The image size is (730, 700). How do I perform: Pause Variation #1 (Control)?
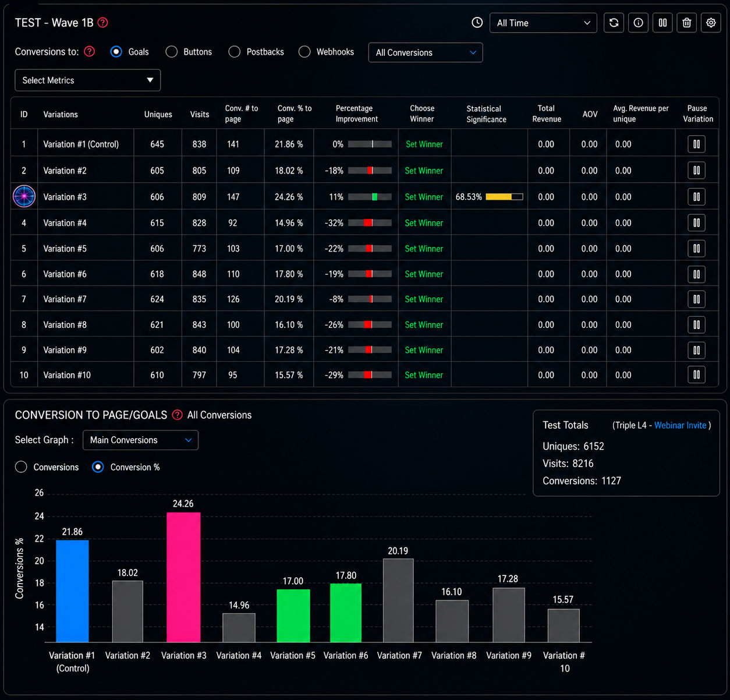(696, 144)
